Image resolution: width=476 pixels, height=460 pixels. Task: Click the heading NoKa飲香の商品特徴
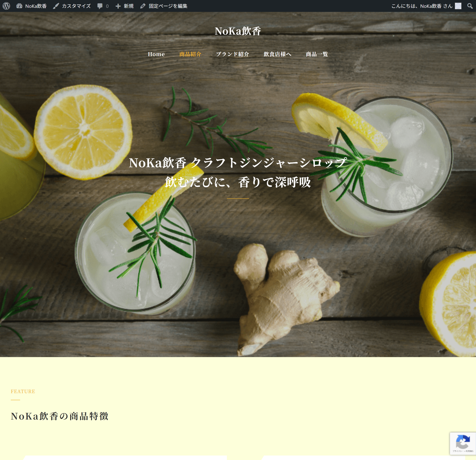(60, 416)
